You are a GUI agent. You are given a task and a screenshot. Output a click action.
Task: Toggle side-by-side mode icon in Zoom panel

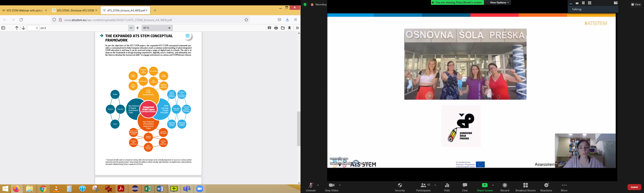616,3
